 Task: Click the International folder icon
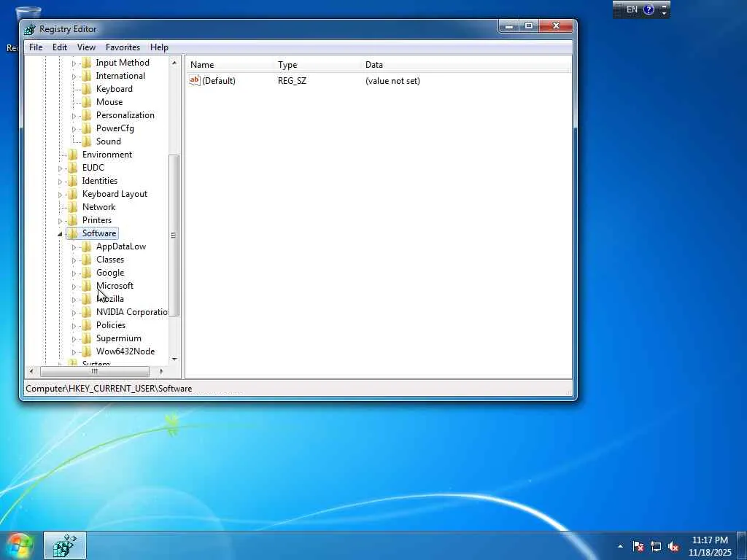tap(87, 76)
